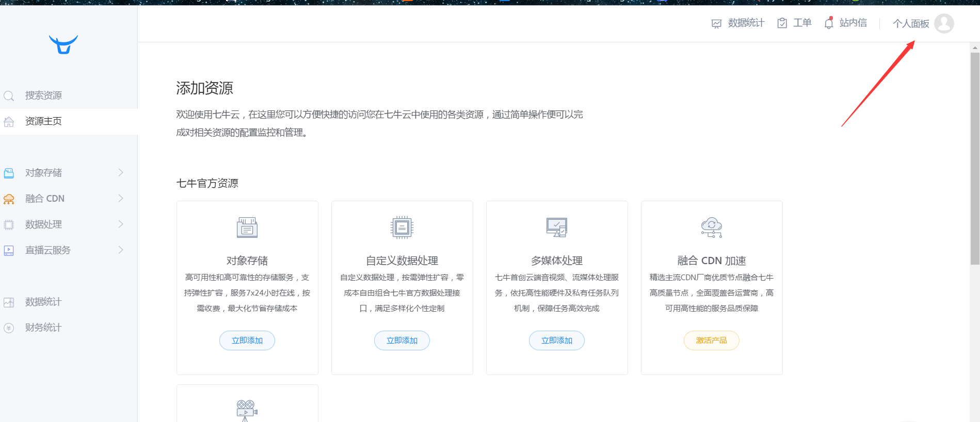980x422 pixels.
Task: Click the 对象存储 card storage icon
Action: 247,228
